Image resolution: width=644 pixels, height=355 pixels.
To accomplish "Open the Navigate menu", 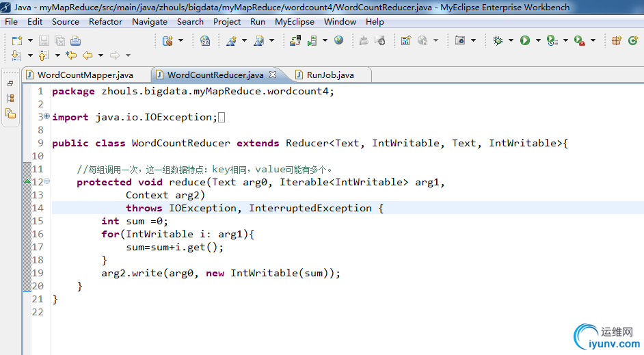I will (x=150, y=22).
